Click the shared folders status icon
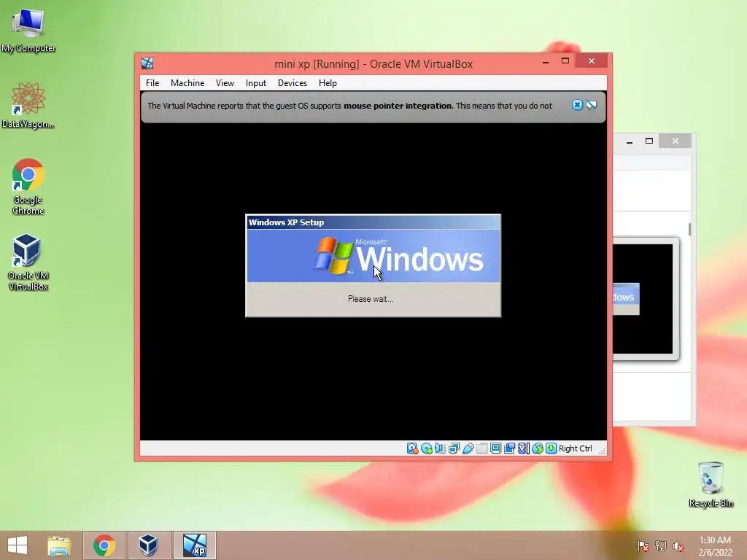747x560 pixels. coord(481,448)
